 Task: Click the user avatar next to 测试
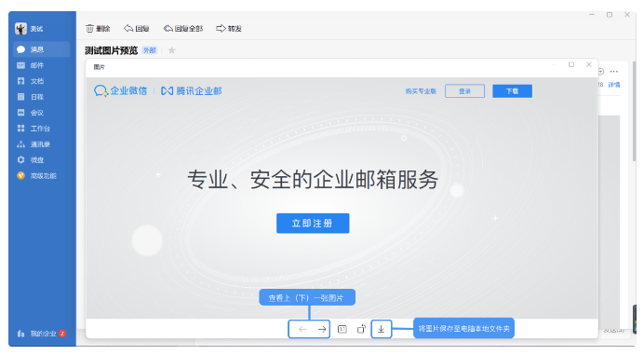click(20, 28)
